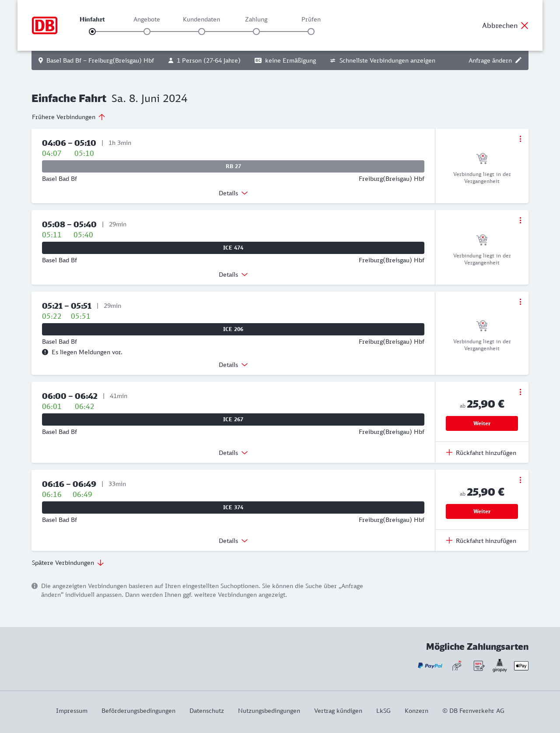Select the Angebote step in progress bar
Image resolution: width=560 pixels, height=733 pixels.
[x=147, y=31]
